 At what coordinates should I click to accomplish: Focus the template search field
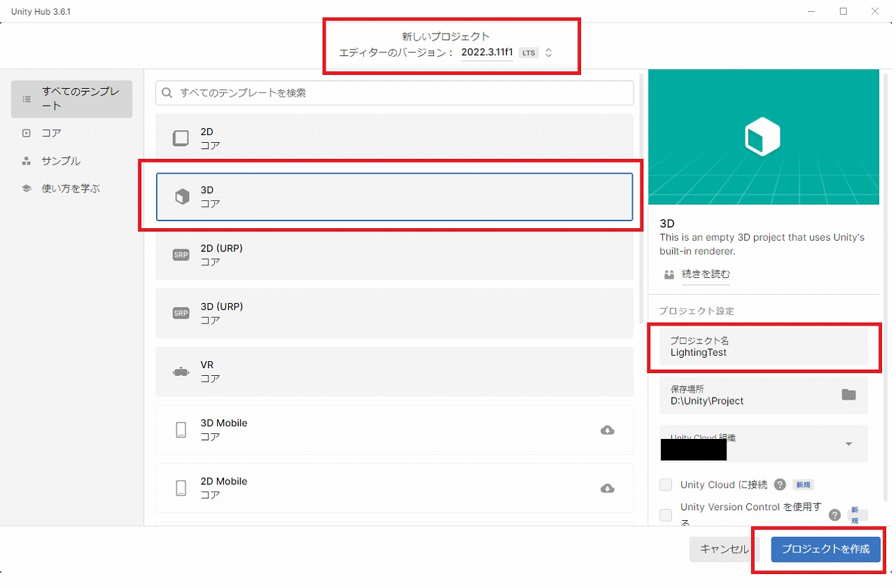tap(394, 92)
